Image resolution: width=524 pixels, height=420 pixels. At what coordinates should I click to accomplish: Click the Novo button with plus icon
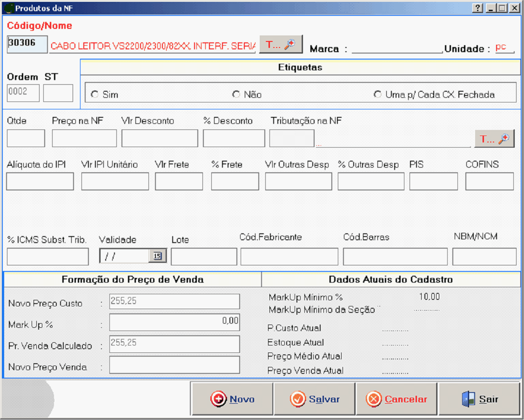[x=232, y=399]
